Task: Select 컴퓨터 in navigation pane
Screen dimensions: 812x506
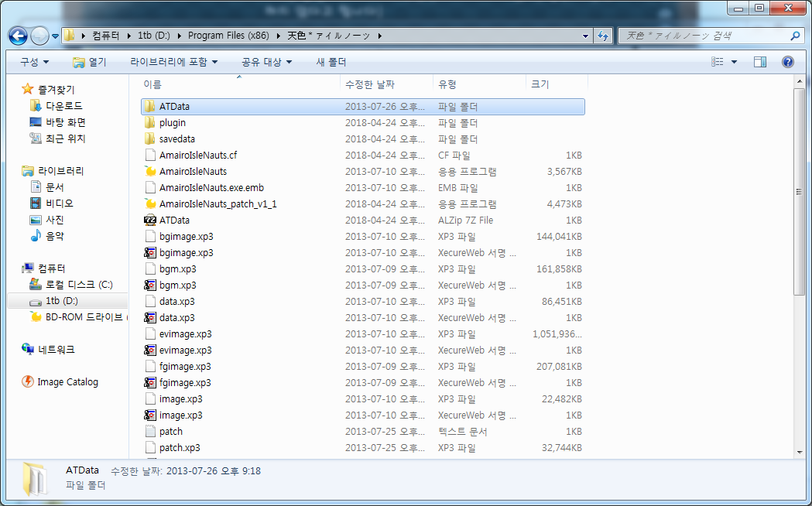Action: tap(51, 268)
